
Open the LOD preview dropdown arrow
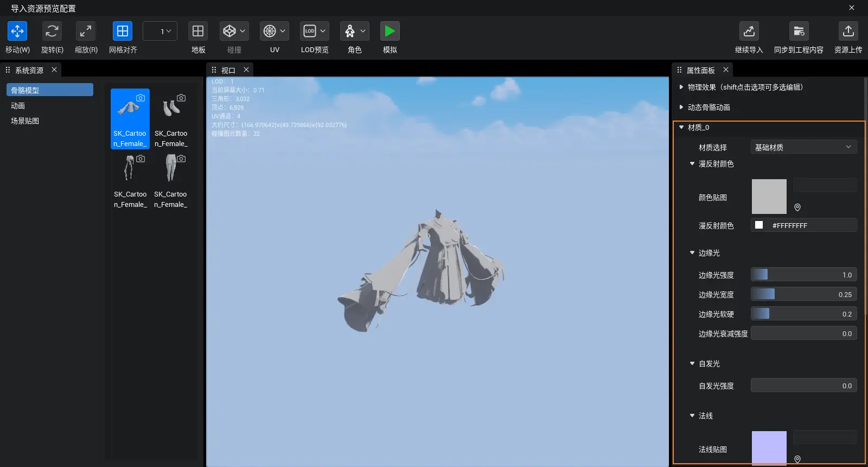323,31
